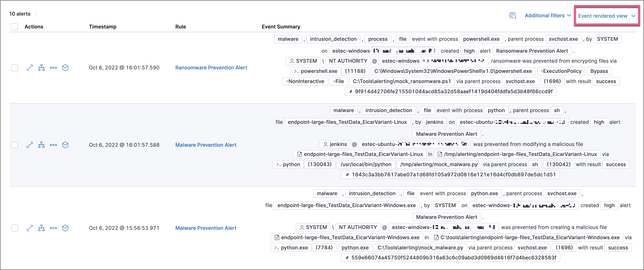Select the Ransomware Prevention Alert row checkbox
The width and height of the screenshot is (644, 270).
[x=14, y=68]
